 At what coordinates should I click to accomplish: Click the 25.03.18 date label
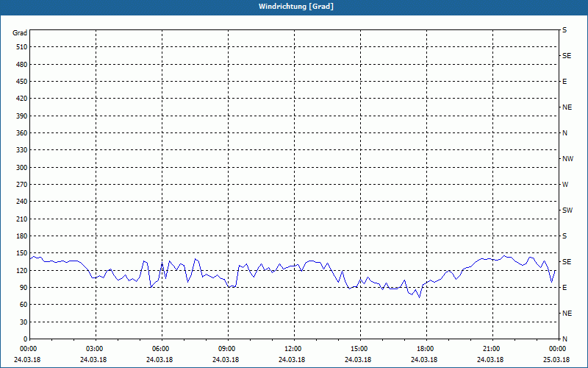click(556, 359)
